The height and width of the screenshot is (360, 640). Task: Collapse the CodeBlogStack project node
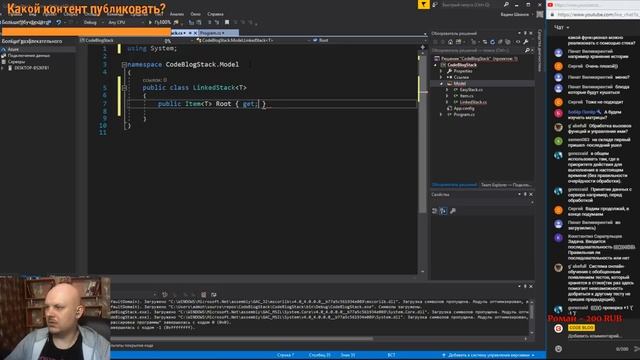[x=435, y=65]
